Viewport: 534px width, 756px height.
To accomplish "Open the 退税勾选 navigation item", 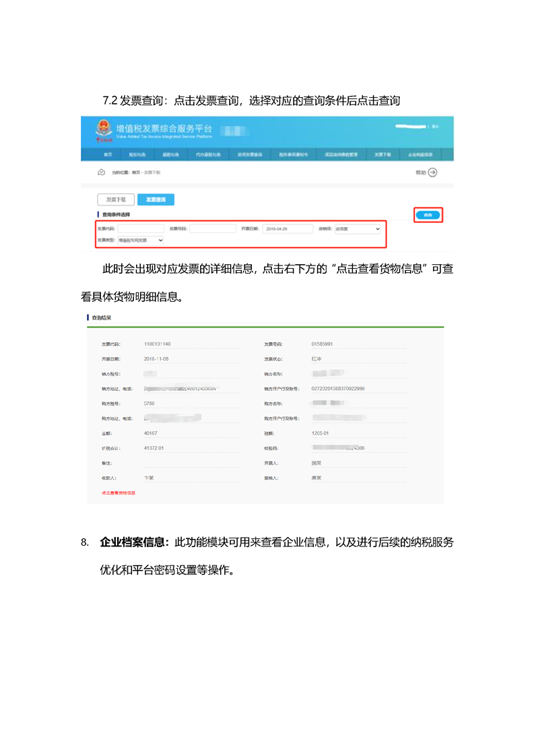I will point(170,155).
